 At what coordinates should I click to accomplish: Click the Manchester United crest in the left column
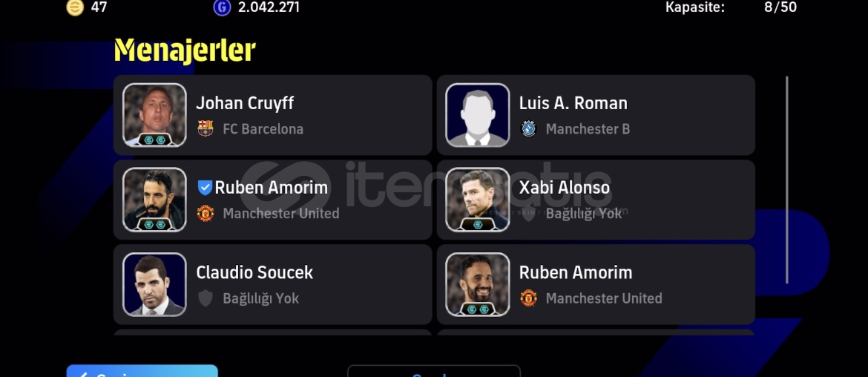[206, 213]
